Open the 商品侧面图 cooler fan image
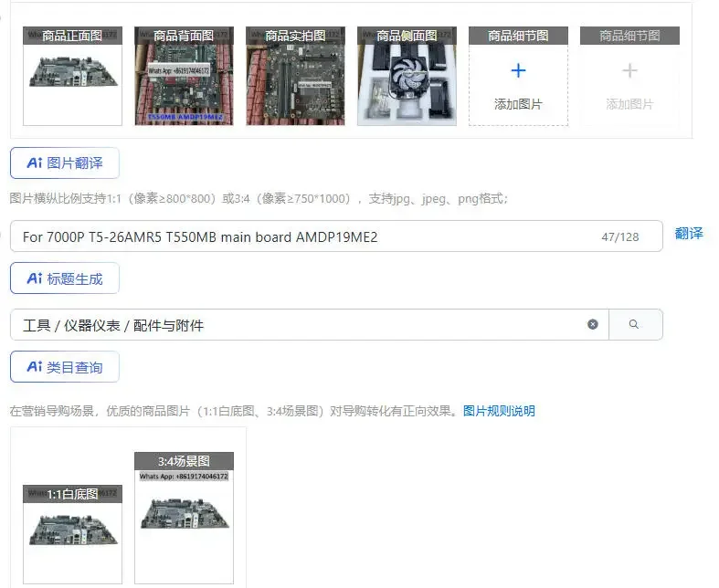This screenshot has width=719, height=588. coord(407,76)
